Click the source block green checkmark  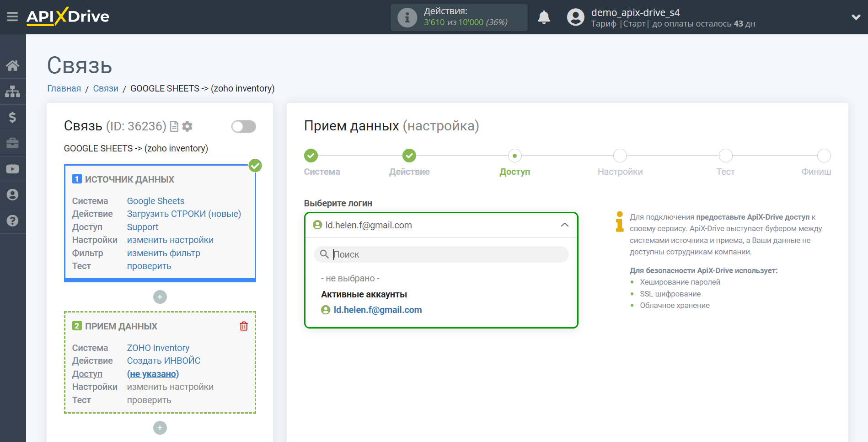[255, 165]
